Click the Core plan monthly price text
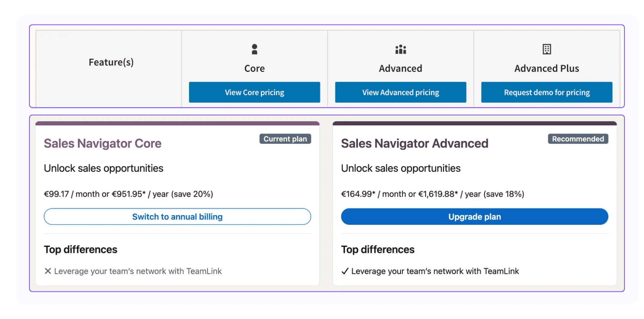Image resolution: width=644 pixels, height=319 pixels. click(x=72, y=194)
